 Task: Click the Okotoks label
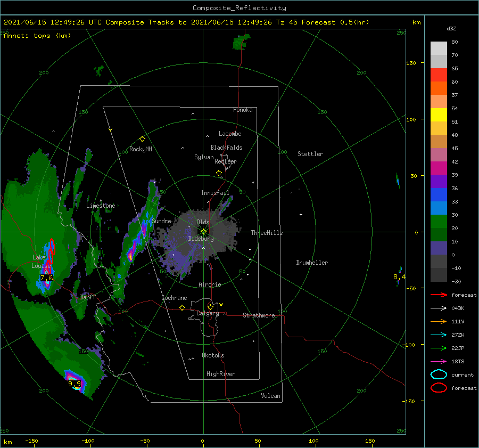coord(213,355)
